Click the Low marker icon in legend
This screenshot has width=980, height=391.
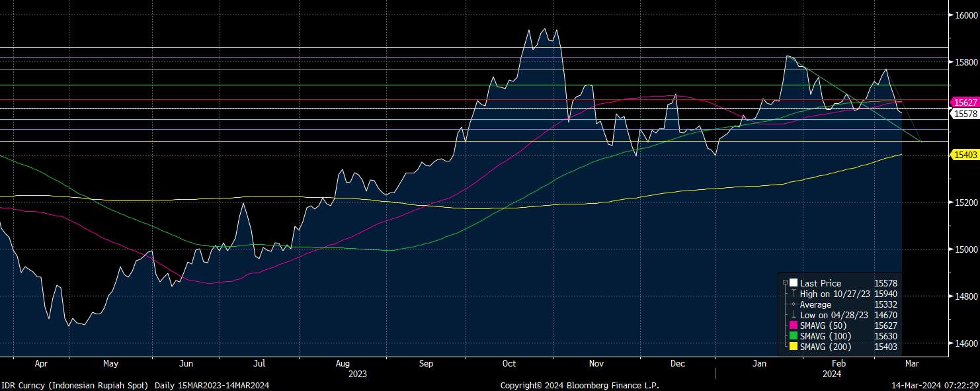(794, 315)
